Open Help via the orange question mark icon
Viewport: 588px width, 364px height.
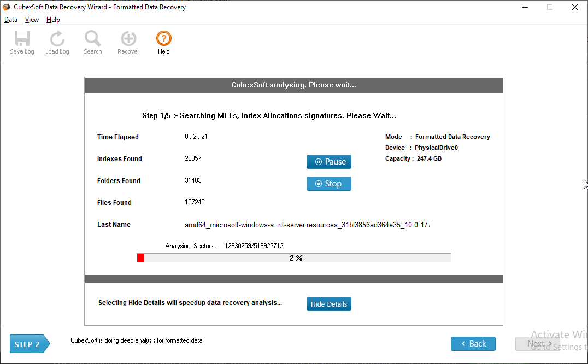[164, 39]
